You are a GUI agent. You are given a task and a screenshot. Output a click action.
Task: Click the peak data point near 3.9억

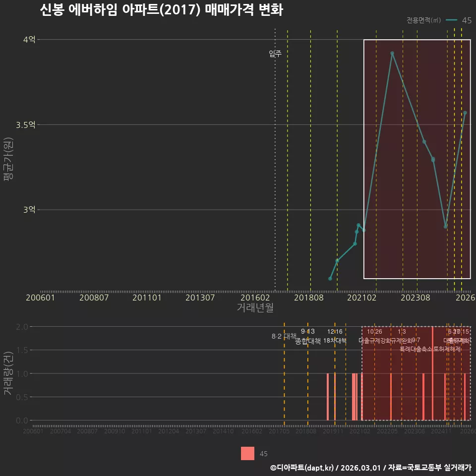pyautogui.click(x=392, y=53)
